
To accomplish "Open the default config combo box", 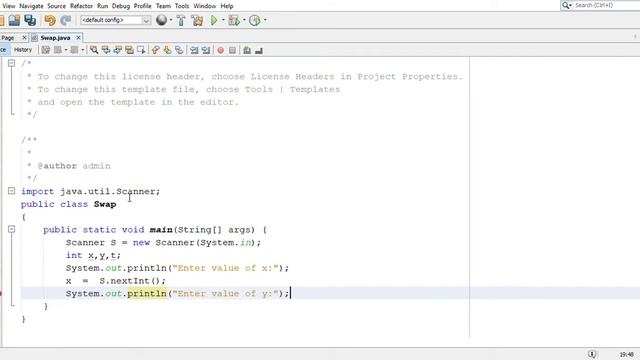I will (x=116, y=20).
